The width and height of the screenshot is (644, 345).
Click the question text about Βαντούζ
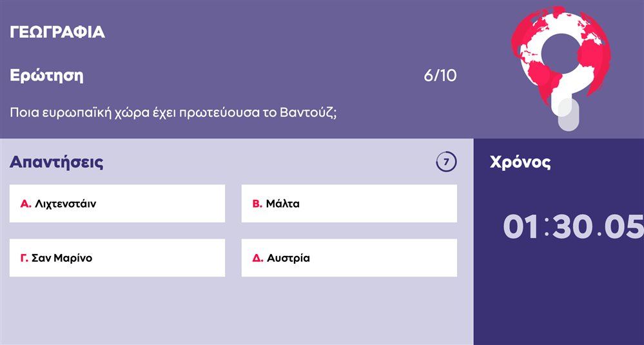pos(173,113)
